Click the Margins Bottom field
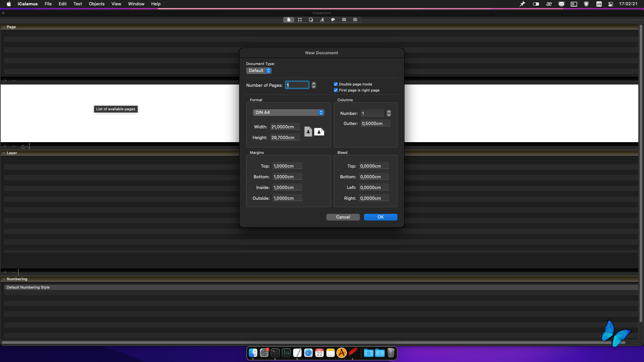 coord(287,177)
